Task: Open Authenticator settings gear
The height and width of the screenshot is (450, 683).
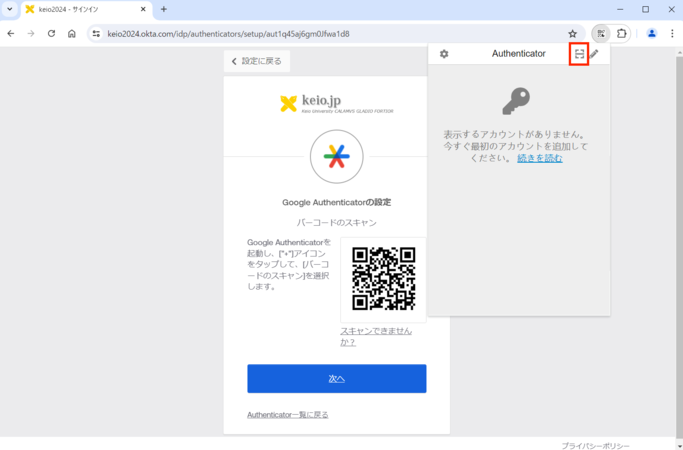Action: 444,54
